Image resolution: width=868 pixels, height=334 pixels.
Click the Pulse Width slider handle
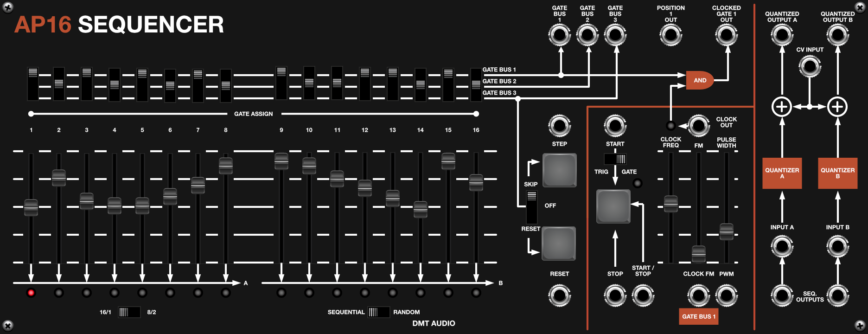point(727,231)
